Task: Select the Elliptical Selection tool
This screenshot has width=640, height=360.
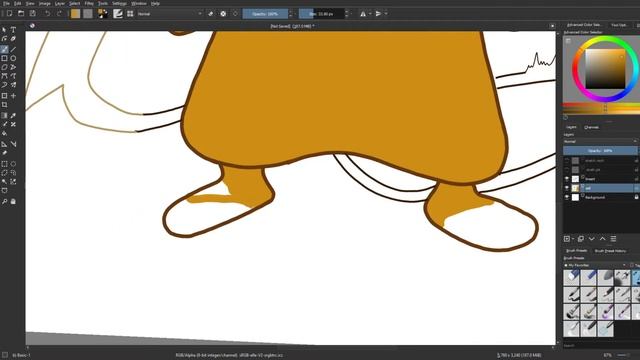Action: tap(13, 164)
